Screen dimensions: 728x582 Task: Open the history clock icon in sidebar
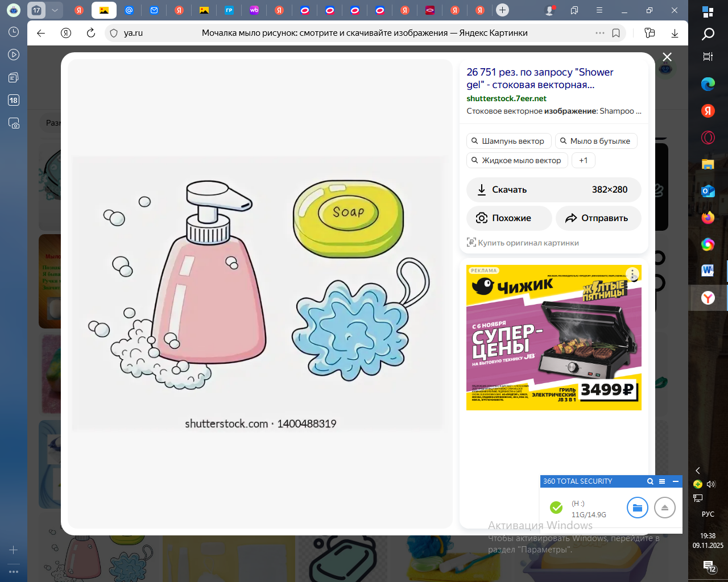pos(14,32)
